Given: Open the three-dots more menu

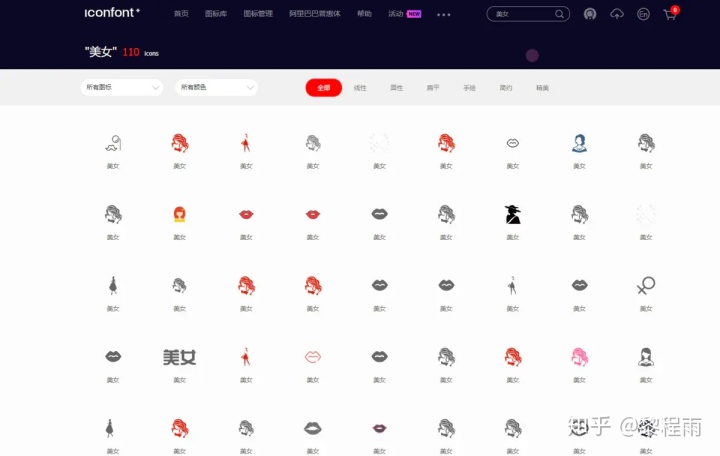Looking at the screenshot, I should click(x=444, y=15).
